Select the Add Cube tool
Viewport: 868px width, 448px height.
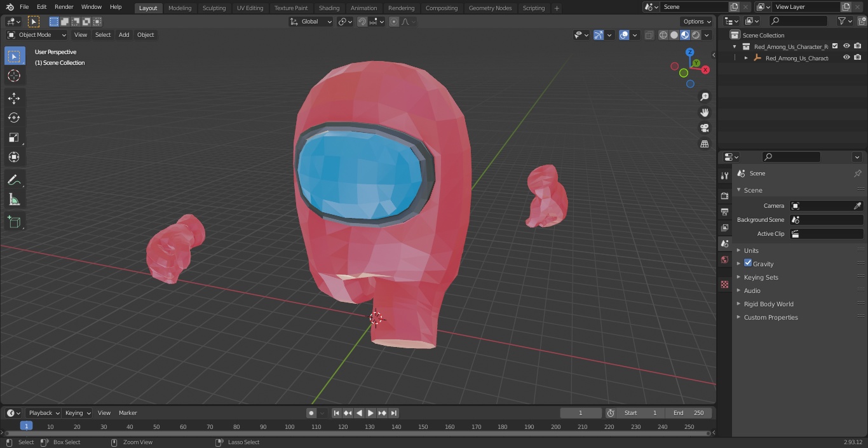pyautogui.click(x=14, y=222)
